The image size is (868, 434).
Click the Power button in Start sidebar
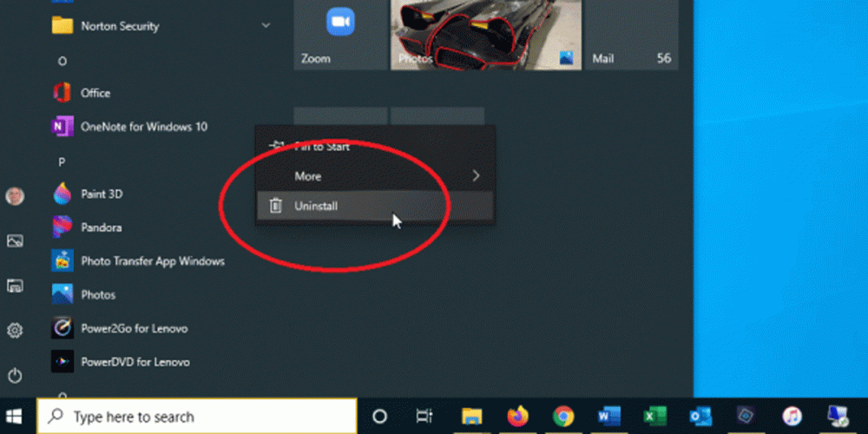click(x=15, y=376)
